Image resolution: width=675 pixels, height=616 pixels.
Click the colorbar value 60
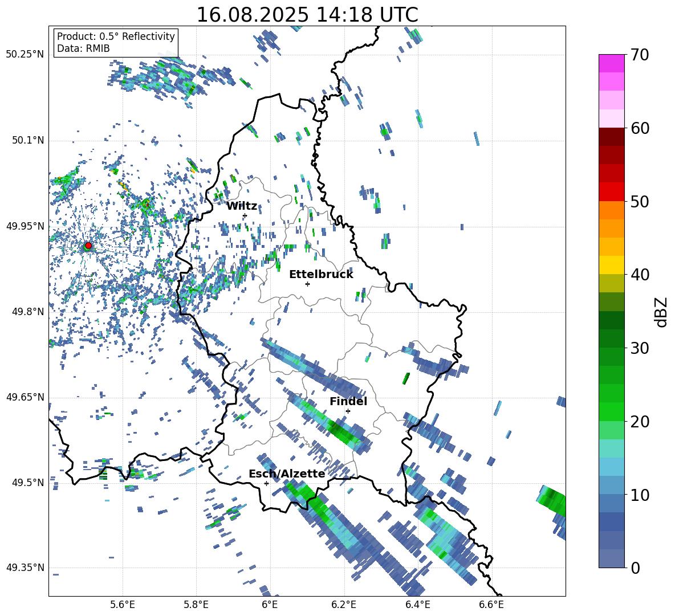pyautogui.click(x=640, y=128)
